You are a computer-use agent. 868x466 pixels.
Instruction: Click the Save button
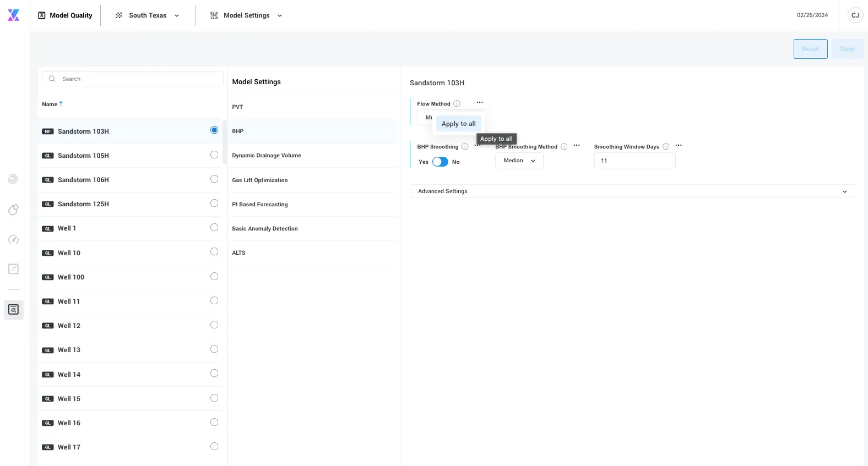pyautogui.click(x=847, y=49)
